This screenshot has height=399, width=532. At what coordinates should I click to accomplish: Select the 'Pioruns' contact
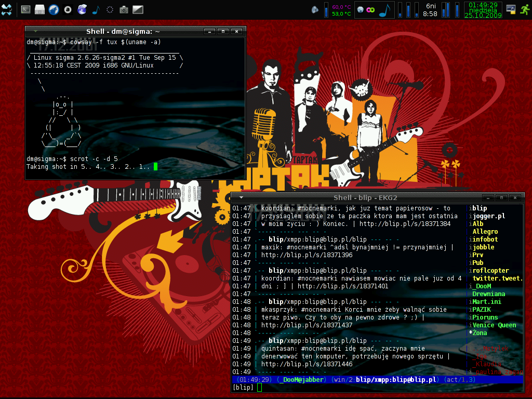[x=485, y=317]
